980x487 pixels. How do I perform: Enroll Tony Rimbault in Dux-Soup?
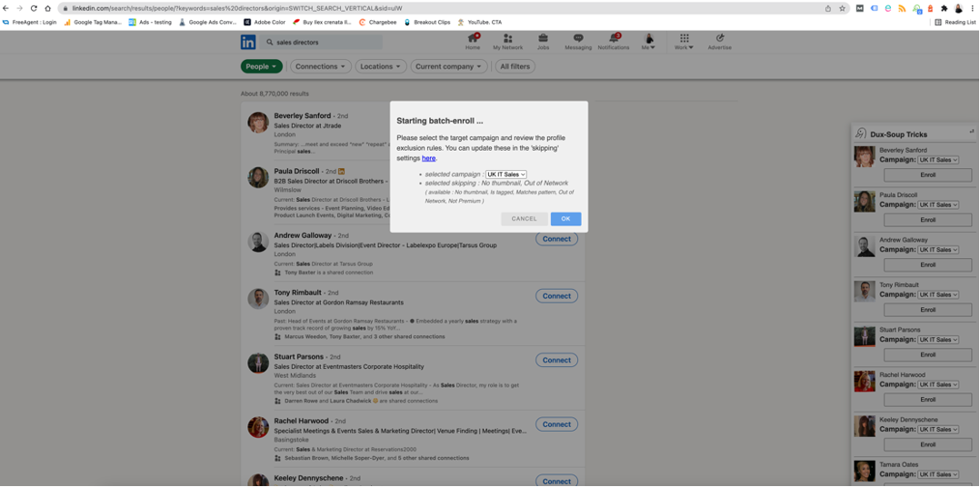pos(927,310)
